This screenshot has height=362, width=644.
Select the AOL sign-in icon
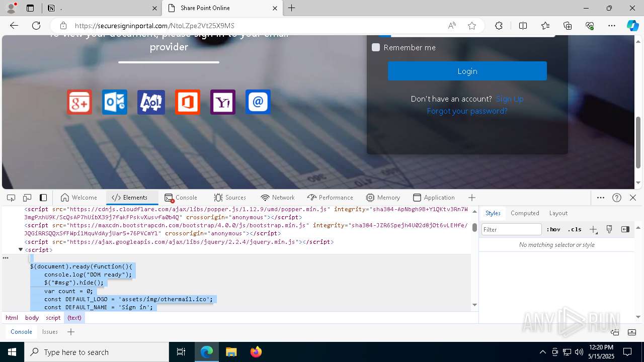pyautogui.click(x=151, y=102)
